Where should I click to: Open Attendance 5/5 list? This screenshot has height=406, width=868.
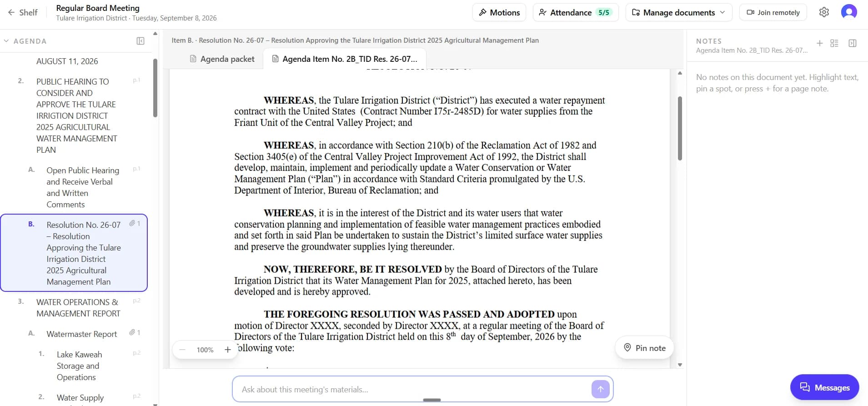point(576,13)
